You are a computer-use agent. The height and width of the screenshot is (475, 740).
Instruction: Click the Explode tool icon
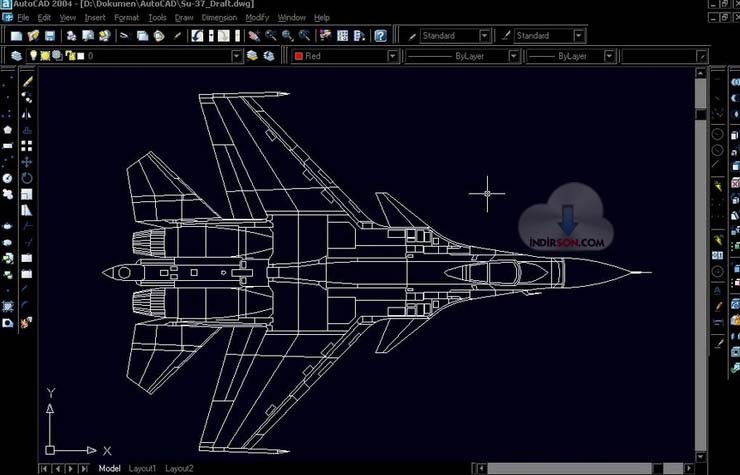tap(27, 322)
